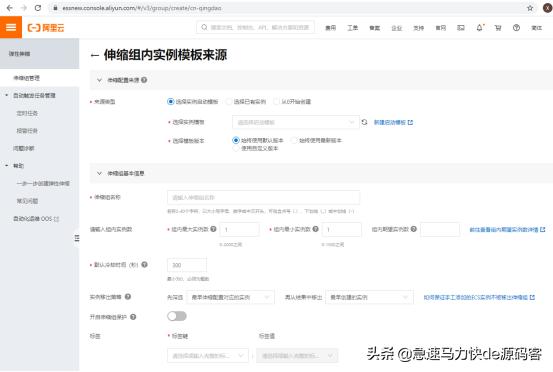Image resolution: width=553 pixels, height=372 pixels.
Task: Click the 组内期望实例数 input
Action: tap(440, 229)
